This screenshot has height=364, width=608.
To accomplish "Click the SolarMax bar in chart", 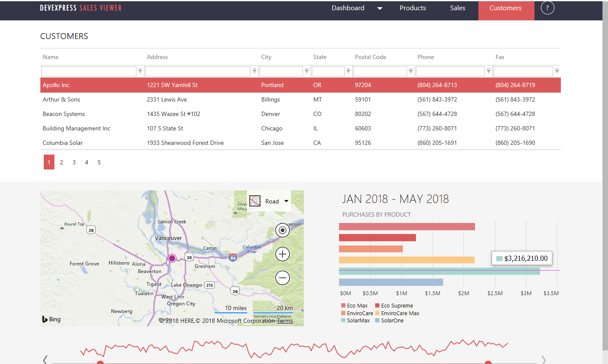I will 439,271.
